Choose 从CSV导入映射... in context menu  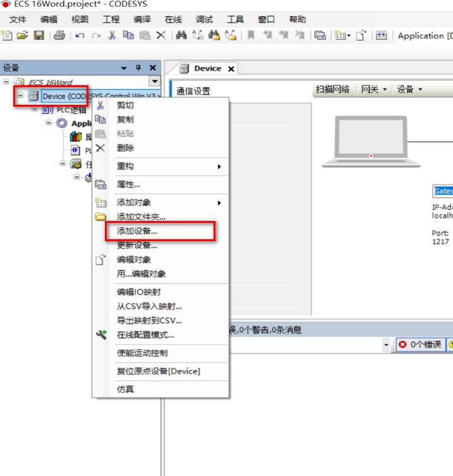160,307
